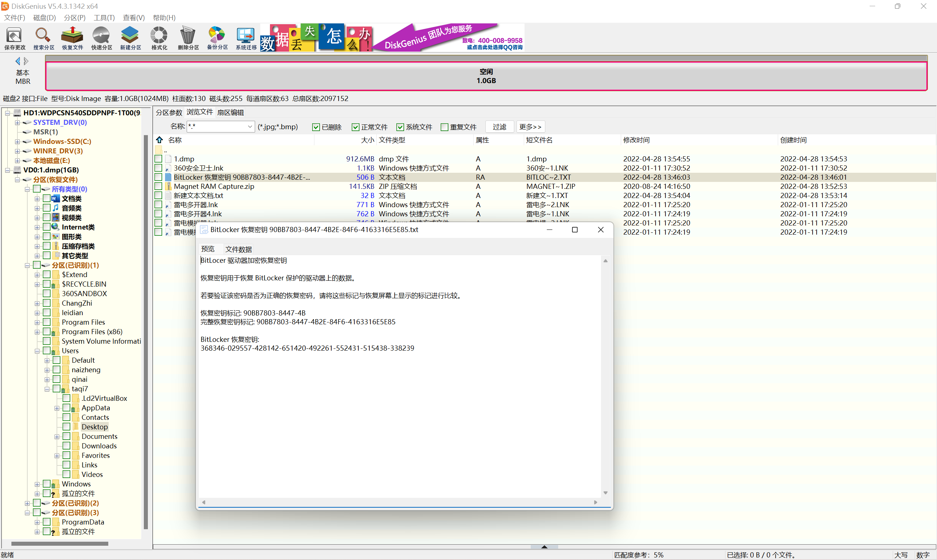
Task: Click the VD0:1.dmp virtual disk icon
Action: [17, 170]
